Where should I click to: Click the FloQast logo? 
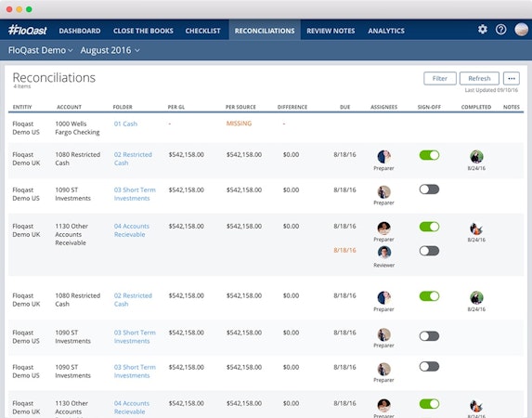click(x=28, y=31)
